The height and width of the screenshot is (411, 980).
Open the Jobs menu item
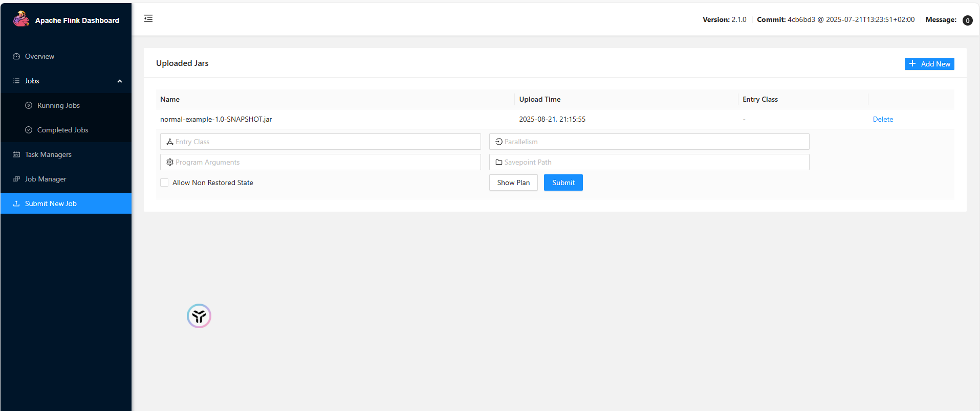(x=32, y=81)
